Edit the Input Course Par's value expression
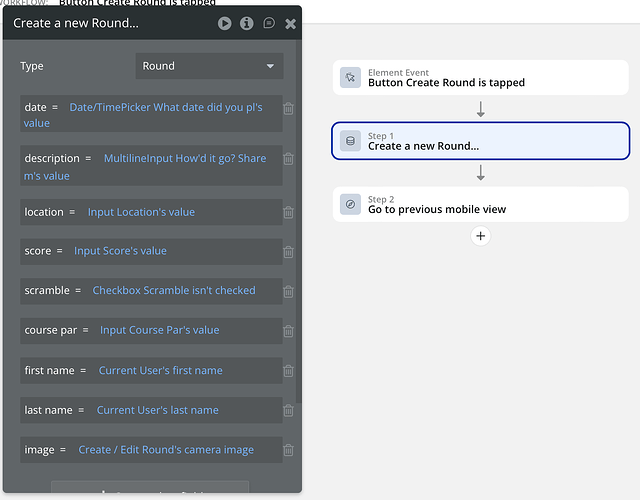This screenshot has width=640, height=500. (x=160, y=330)
